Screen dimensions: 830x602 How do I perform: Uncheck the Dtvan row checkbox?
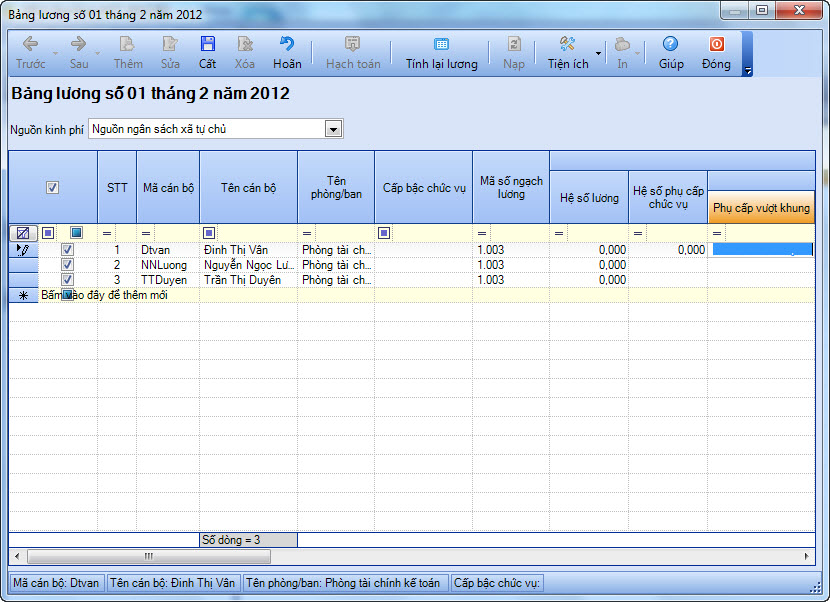(67, 249)
